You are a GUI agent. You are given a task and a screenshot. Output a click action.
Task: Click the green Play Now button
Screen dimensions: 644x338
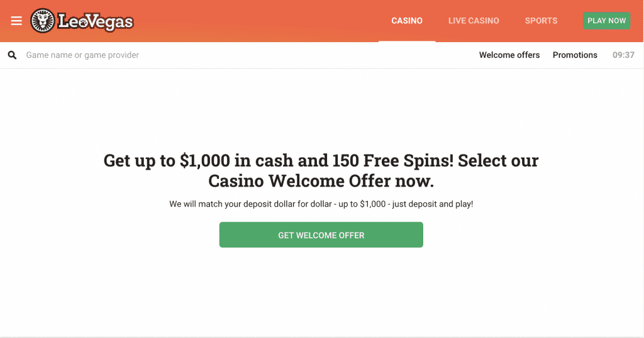coord(607,21)
